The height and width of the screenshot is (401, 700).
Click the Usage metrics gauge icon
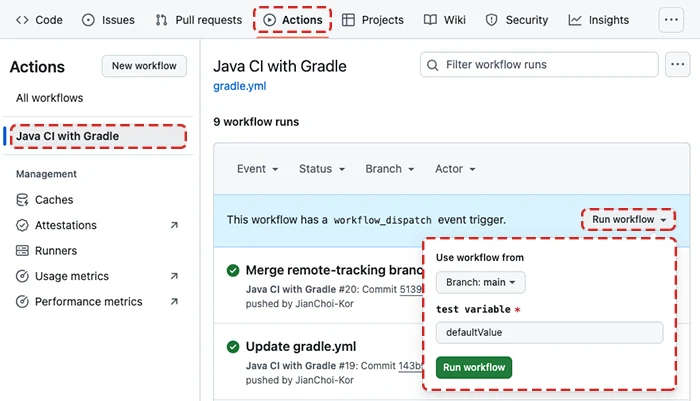tap(22, 276)
